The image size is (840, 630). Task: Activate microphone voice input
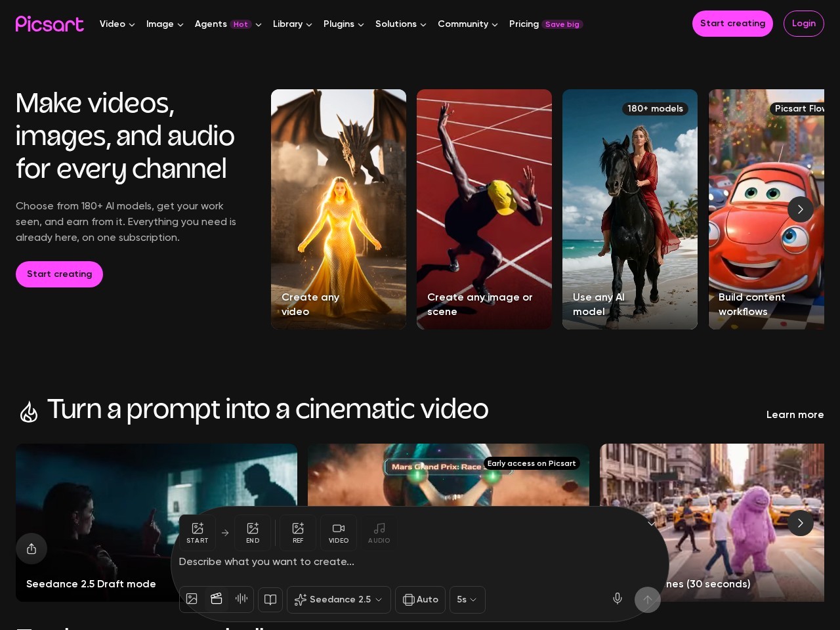point(618,598)
